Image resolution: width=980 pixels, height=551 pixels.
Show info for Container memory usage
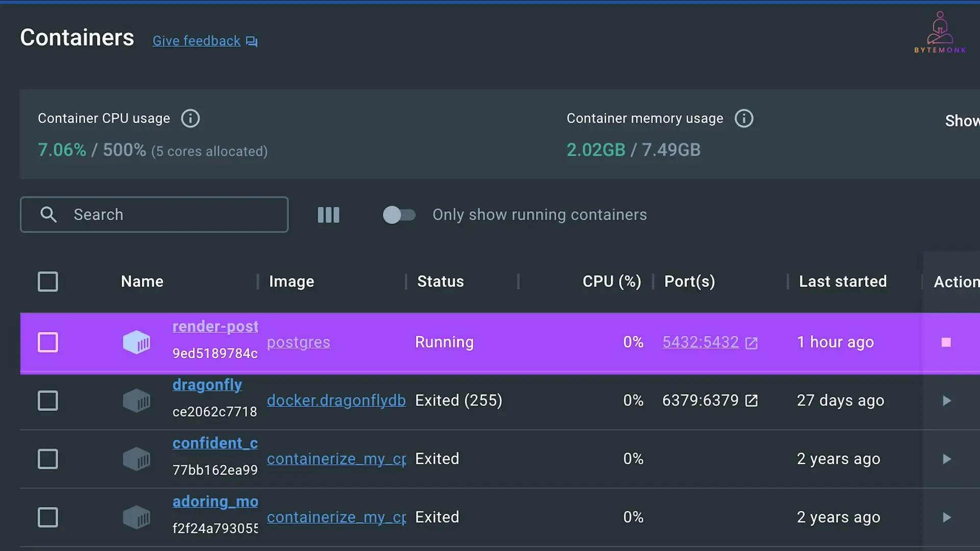[744, 118]
